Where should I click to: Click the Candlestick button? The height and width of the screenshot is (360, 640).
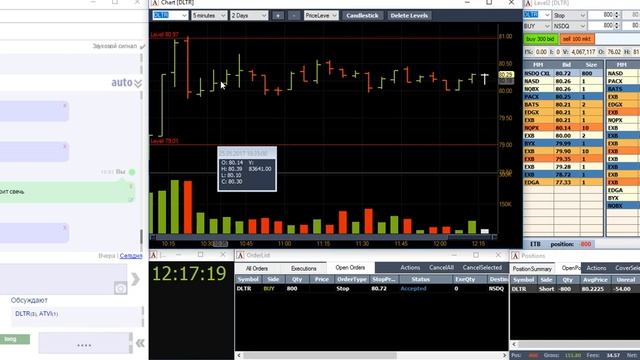click(362, 16)
